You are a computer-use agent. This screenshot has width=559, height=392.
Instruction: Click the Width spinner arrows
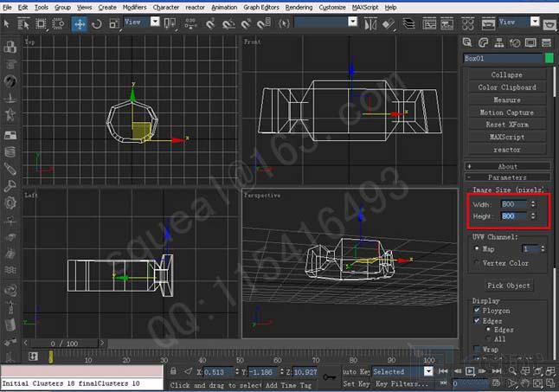click(x=533, y=204)
